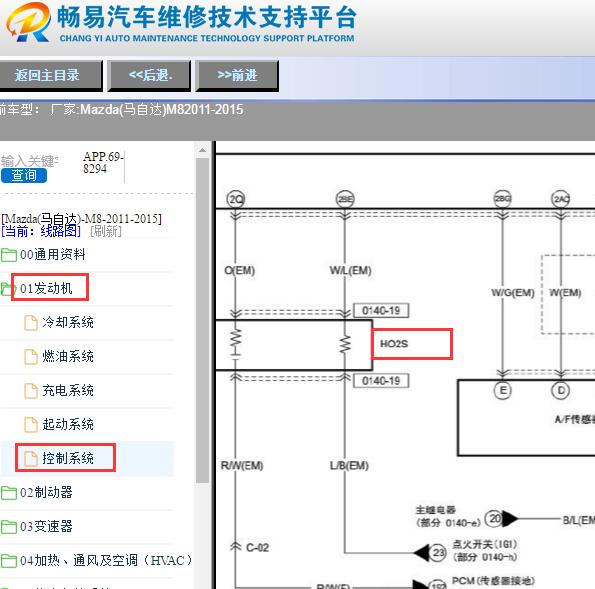Viewport: 595px width, 589px height.
Task: Click the 02制动器 folder icon
Action: (x=9, y=493)
